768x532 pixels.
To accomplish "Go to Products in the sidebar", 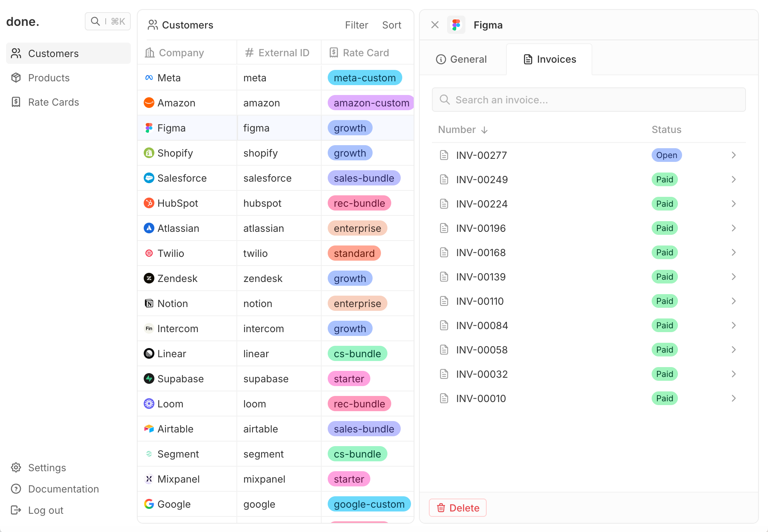I will pos(68,78).
